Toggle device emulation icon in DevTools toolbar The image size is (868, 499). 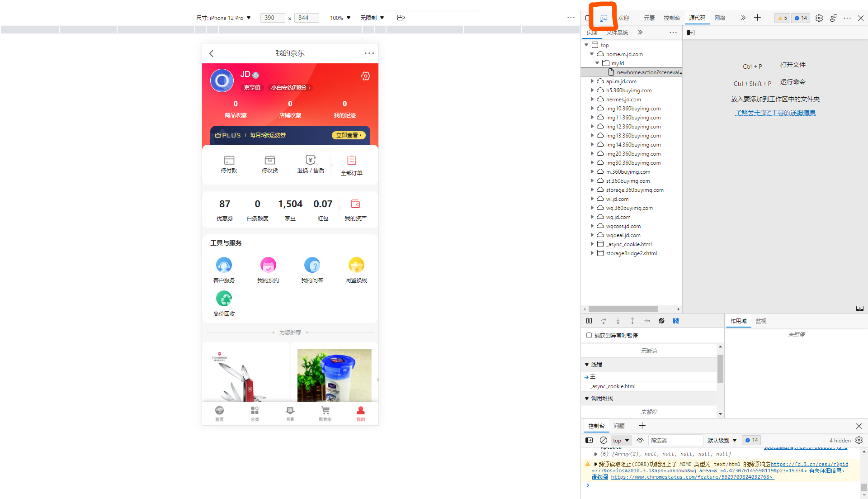click(603, 18)
